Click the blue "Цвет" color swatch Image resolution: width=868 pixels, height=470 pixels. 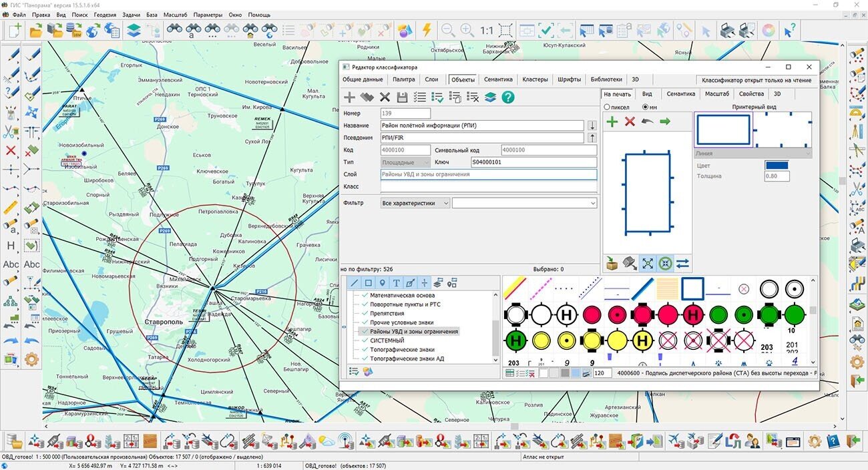tap(777, 166)
